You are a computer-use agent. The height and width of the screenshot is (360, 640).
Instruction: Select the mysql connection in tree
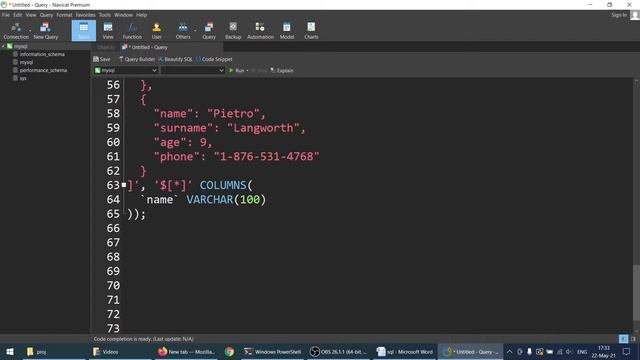tap(20, 46)
